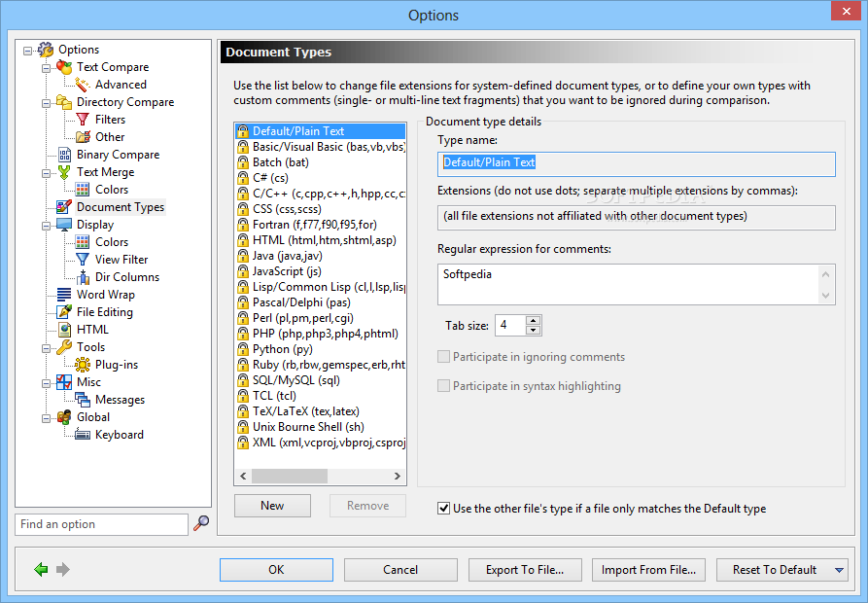Click scroll-right arrow of document types list
Image resolution: width=868 pixels, height=603 pixels.
[397, 476]
